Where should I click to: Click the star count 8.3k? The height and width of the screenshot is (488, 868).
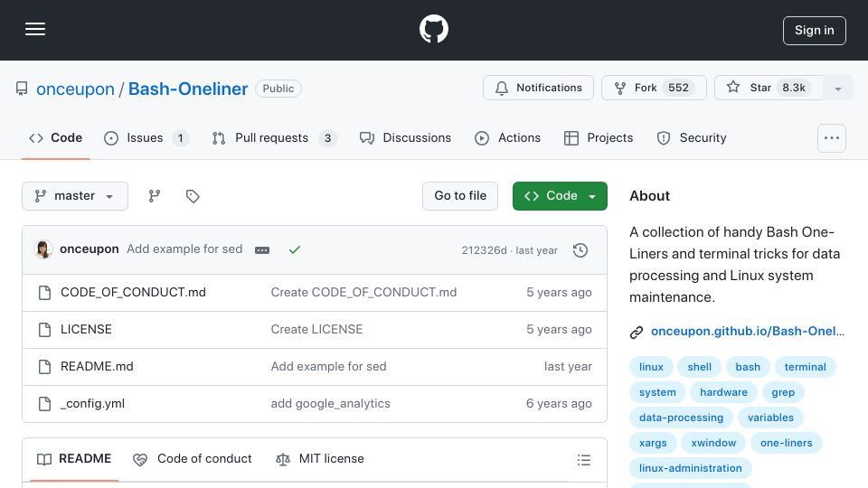point(793,88)
